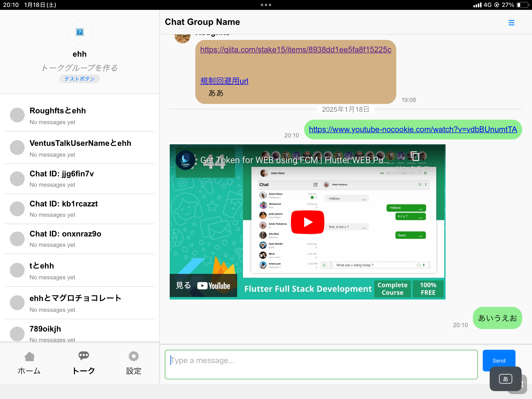The width and height of the screenshot is (532, 399).
Task: Play the YouTube video
Action: click(307, 222)
